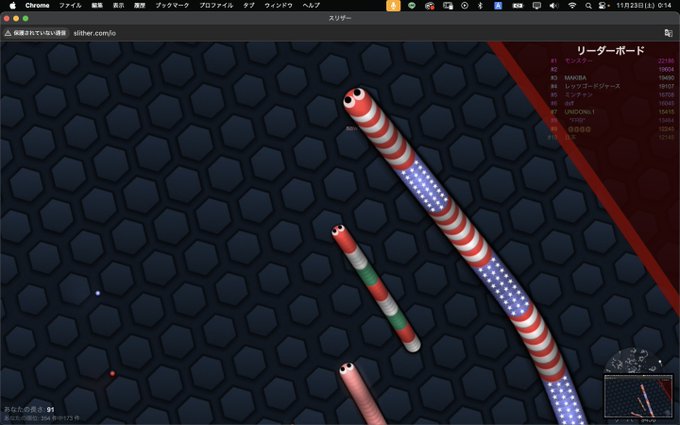Viewport: 680px width, 425px height.
Task: Open the ファイル menu
Action: [70, 6]
